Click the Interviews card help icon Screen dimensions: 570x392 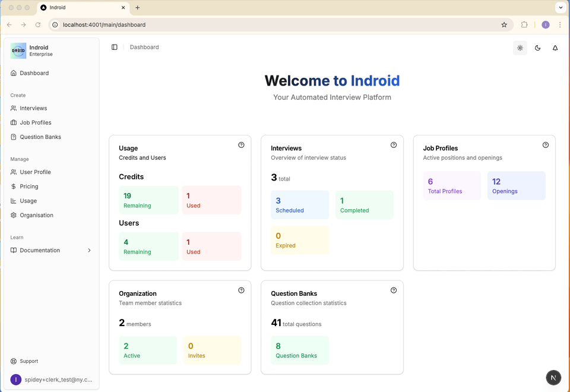coord(394,145)
